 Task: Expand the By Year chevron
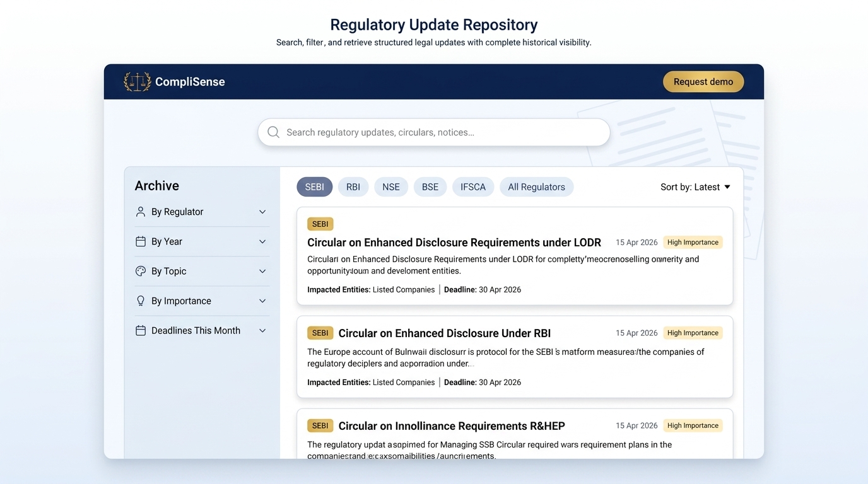pos(262,241)
